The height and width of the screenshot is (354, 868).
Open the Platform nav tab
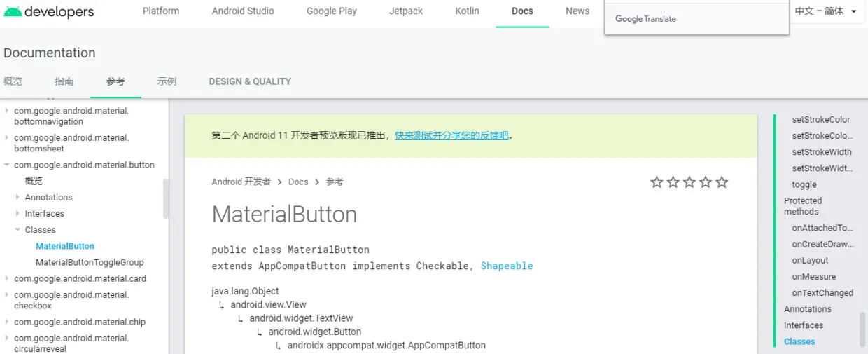(x=161, y=11)
